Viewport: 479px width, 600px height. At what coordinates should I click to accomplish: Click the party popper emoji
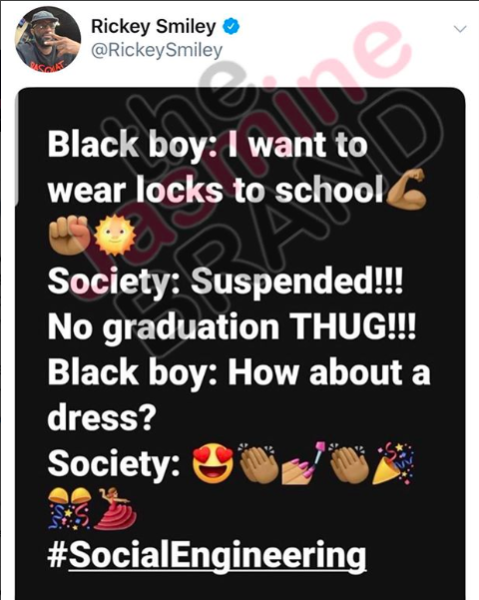393,463
